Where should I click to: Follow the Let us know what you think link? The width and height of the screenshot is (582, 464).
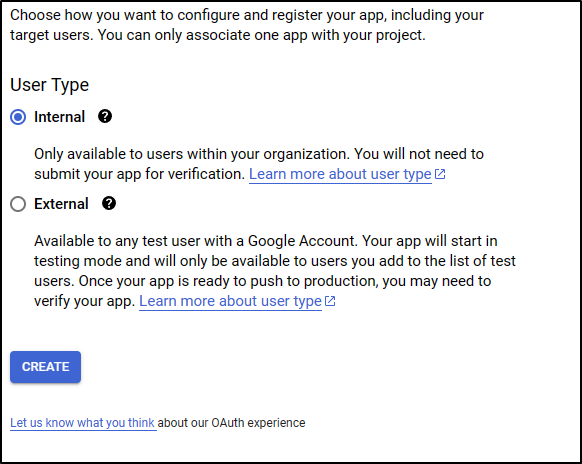pos(82,423)
